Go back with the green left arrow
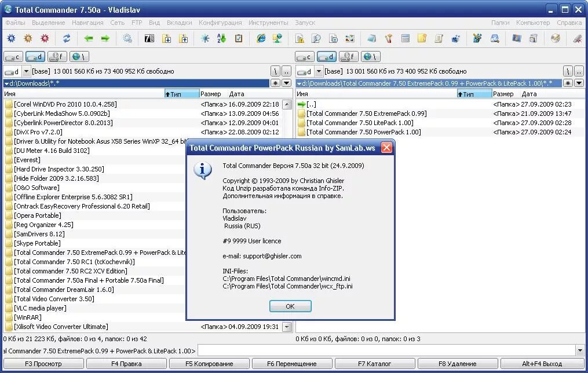 coord(89,38)
